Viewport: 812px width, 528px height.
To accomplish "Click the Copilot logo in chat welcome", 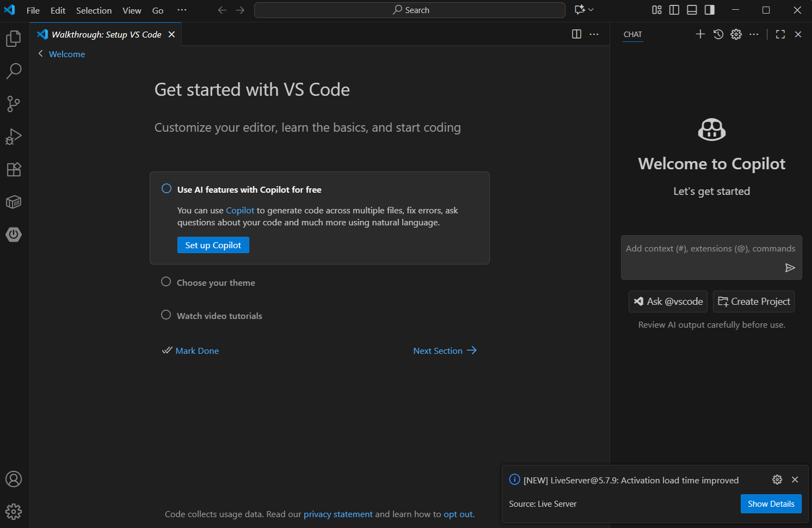I will (712, 130).
